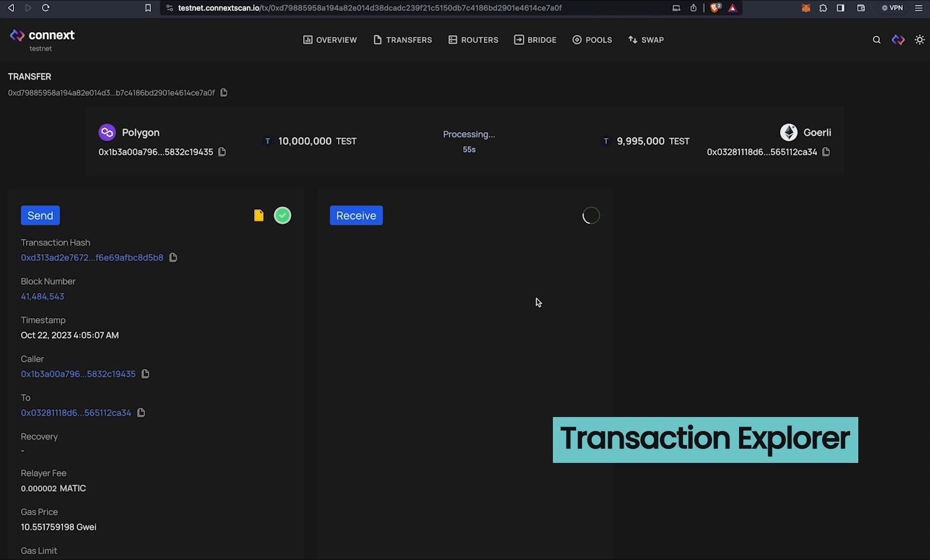
Task: Click the Polygon chain logo
Action: [x=107, y=132]
